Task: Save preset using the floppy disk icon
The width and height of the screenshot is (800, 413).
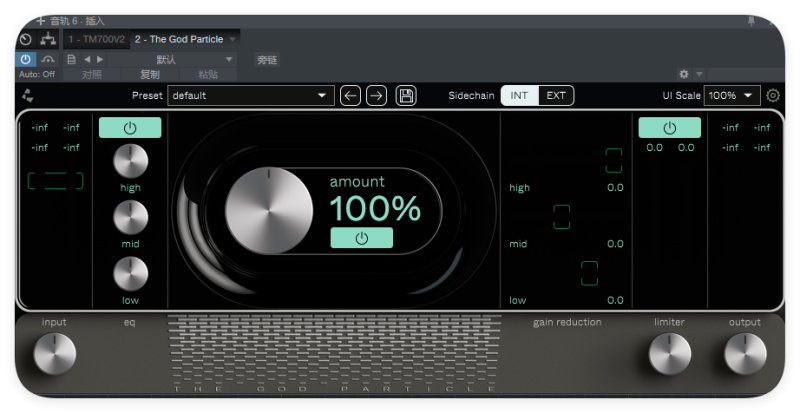Action: tap(406, 96)
